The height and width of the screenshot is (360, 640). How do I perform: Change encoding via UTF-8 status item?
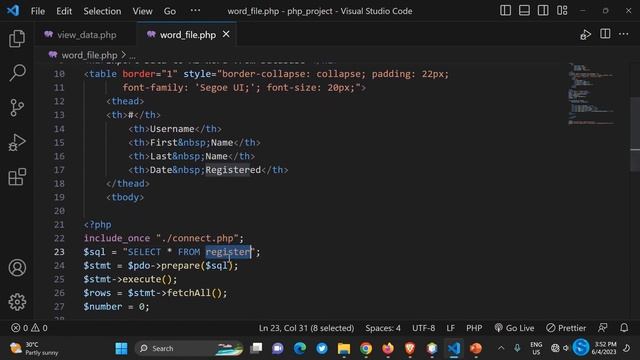click(423, 328)
